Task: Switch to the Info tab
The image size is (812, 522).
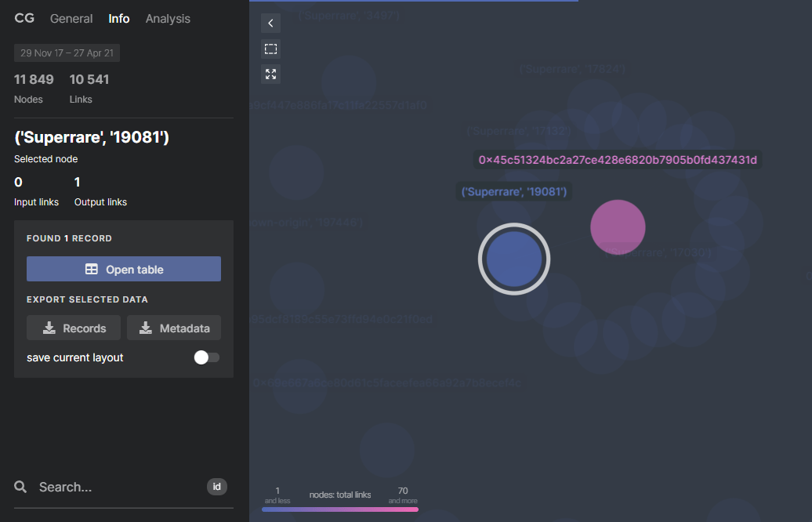Action: [x=118, y=19]
